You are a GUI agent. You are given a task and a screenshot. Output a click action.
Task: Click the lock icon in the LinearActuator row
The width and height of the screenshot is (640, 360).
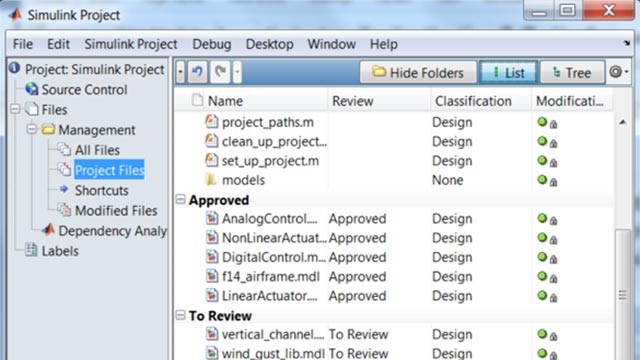(x=553, y=298)
